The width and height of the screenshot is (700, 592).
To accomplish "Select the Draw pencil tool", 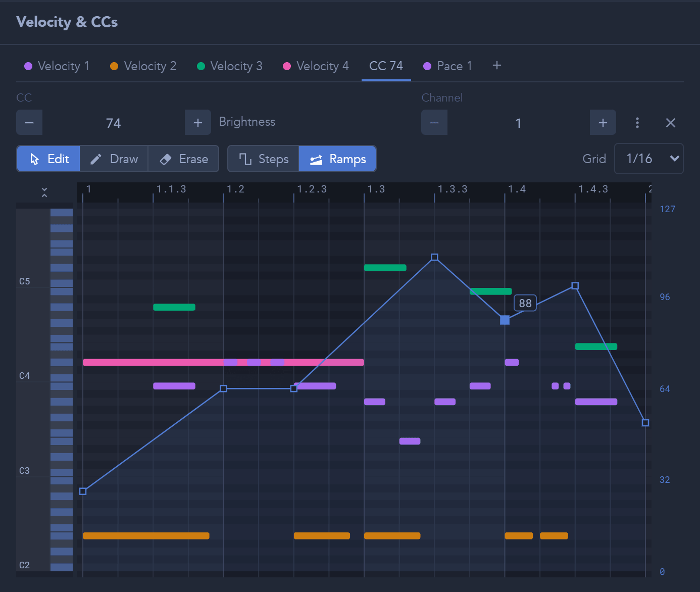I will coord(114,159).
